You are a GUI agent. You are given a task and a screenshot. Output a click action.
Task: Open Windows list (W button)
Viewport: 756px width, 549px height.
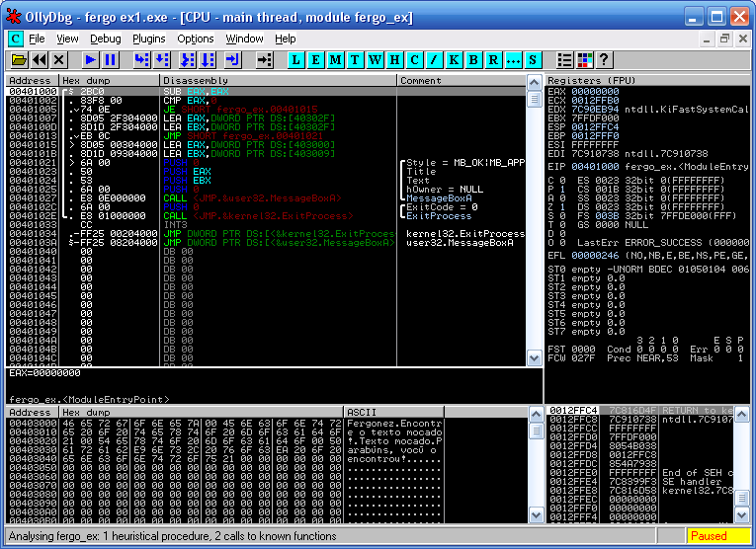pos(375,60)
